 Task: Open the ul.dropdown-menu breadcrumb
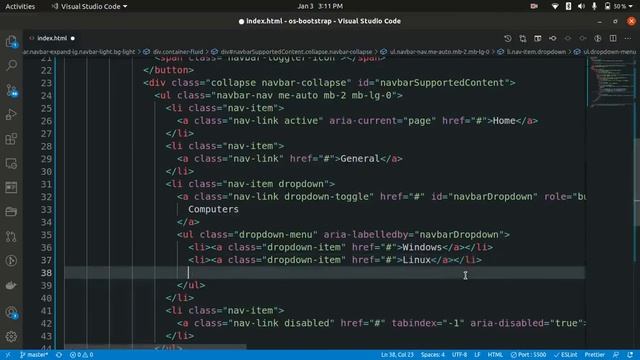[x=609, y=52]
